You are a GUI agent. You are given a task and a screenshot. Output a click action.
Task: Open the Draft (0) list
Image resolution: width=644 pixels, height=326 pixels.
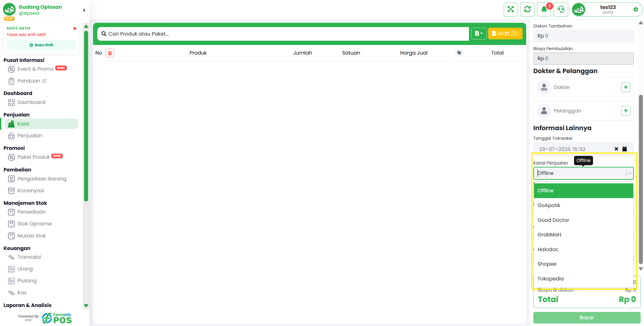[x=505, y=34]
